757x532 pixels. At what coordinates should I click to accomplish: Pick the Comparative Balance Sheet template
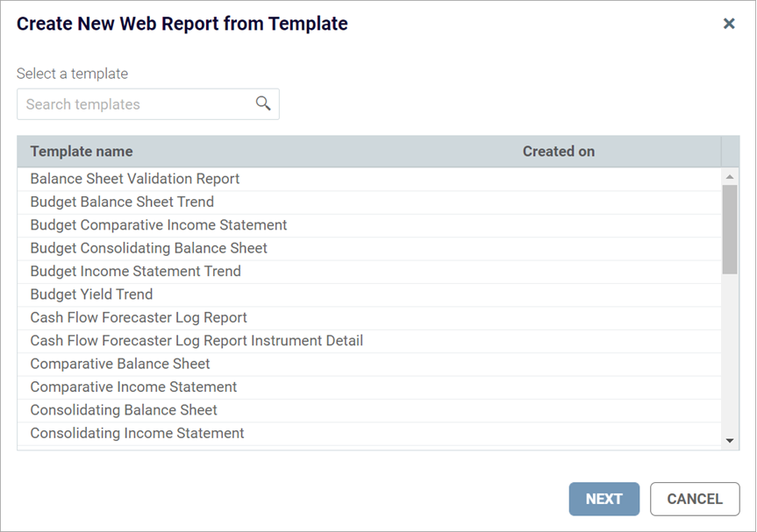[120, 364]
